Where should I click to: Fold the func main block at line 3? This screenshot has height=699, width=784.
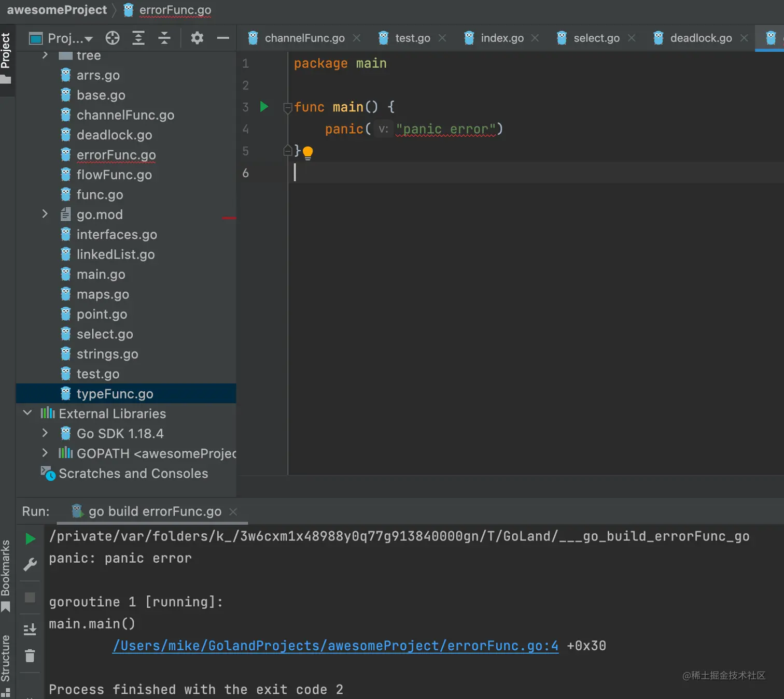(288, 108)
